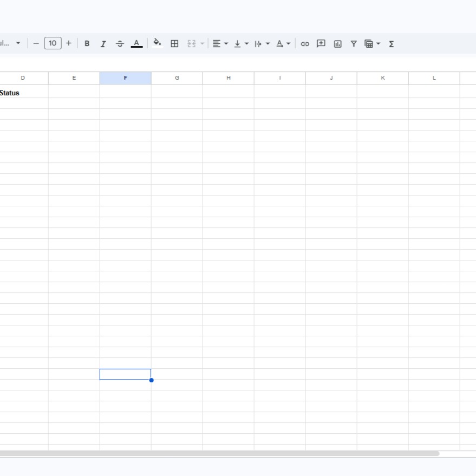Image resolution: width=476 pixels, height=476 pixels.
Task: Expand the vertical align dropdown arrow
Action: coord(247,44)
